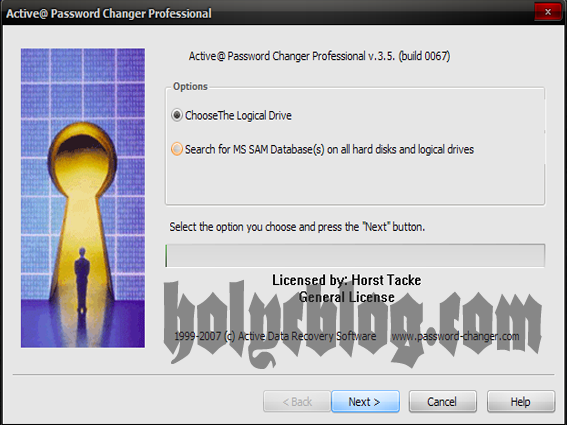Click the 'Licensed by: Horst Tacke' text
Screen dimensions: 567x425
pyautogui.click(x=346, y=280)
